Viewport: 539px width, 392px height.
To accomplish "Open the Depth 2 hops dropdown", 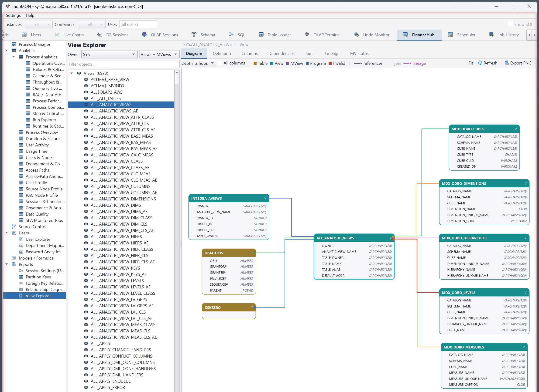I will [x=205, y=63].
